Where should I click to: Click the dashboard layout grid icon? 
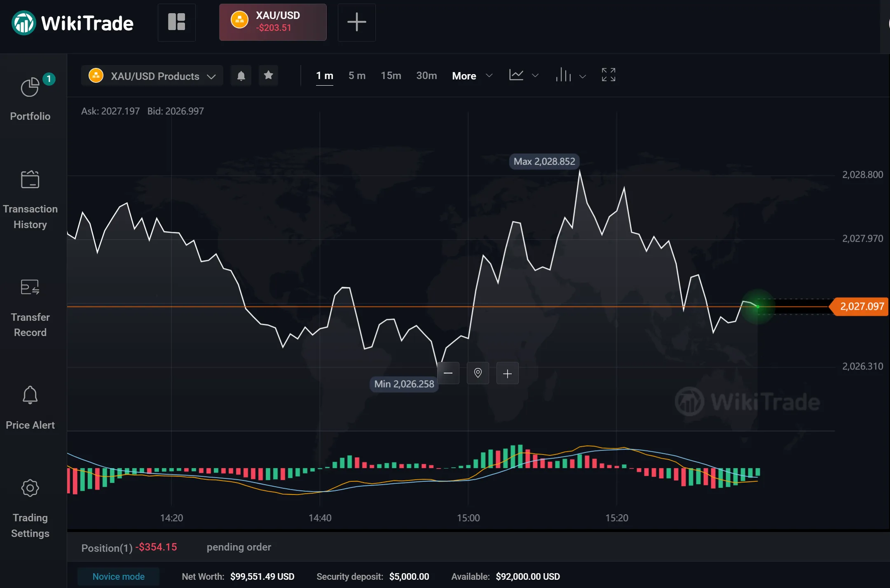[x=177, y=22]
